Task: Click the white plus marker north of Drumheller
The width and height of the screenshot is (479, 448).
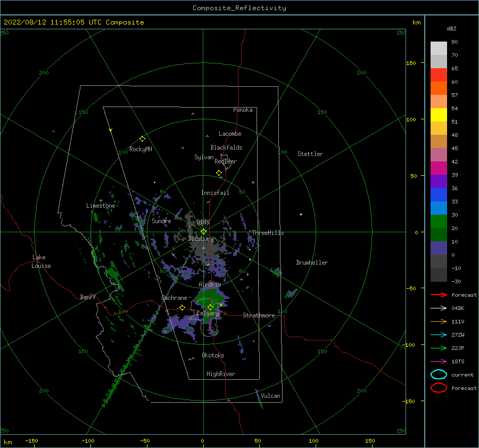Action: [301, 214]
